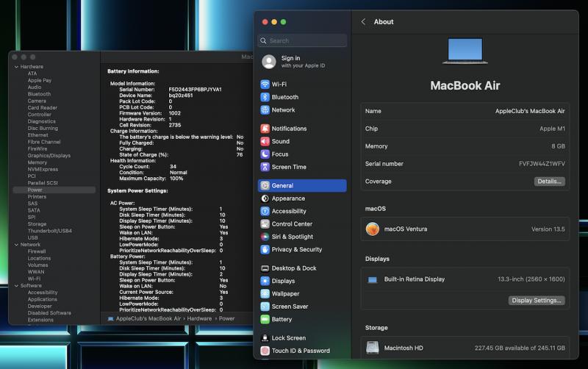Screen dimensions: 588x369
Task: Select the Focus moon icon
Action: 265,154
